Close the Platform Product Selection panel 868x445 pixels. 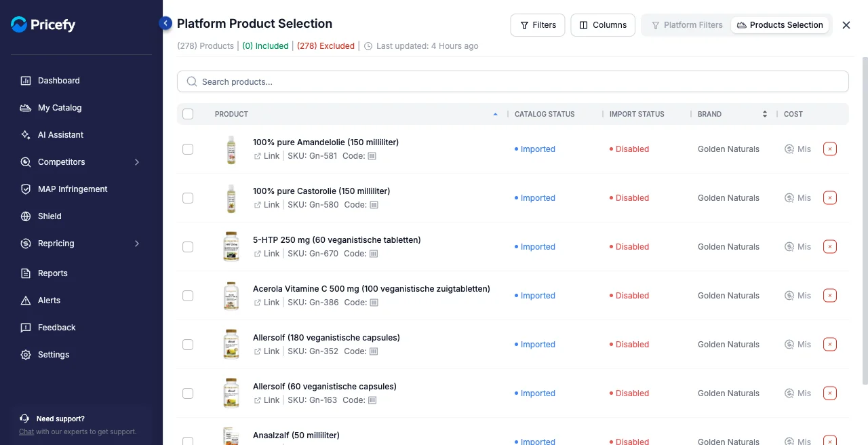[x=846, y=25]
